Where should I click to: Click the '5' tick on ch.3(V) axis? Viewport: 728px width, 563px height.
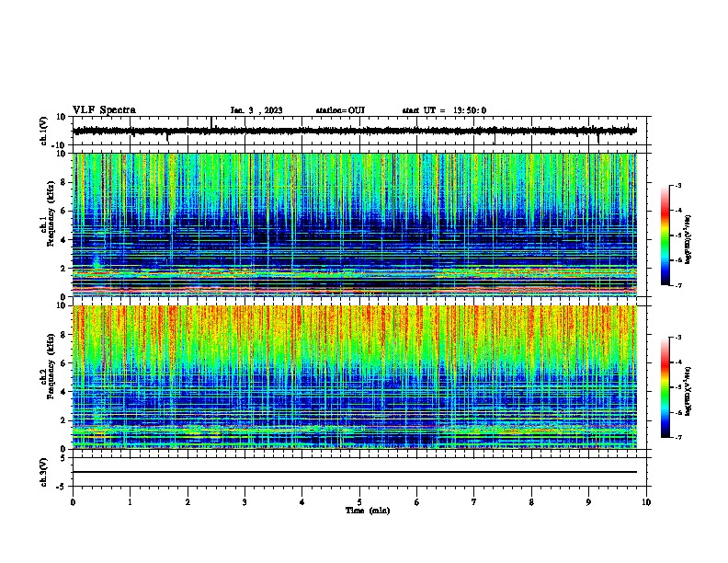coord(63,457)
